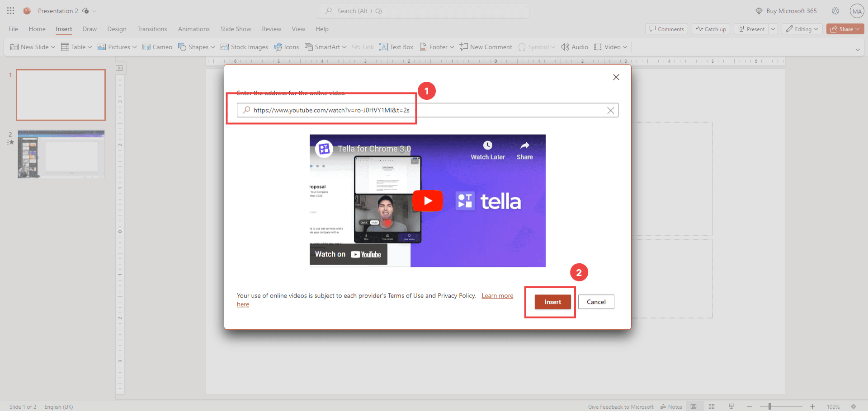Switch to the Transitions tab
The width and height of the screenshot is (868, 411).
pos(152,29)
